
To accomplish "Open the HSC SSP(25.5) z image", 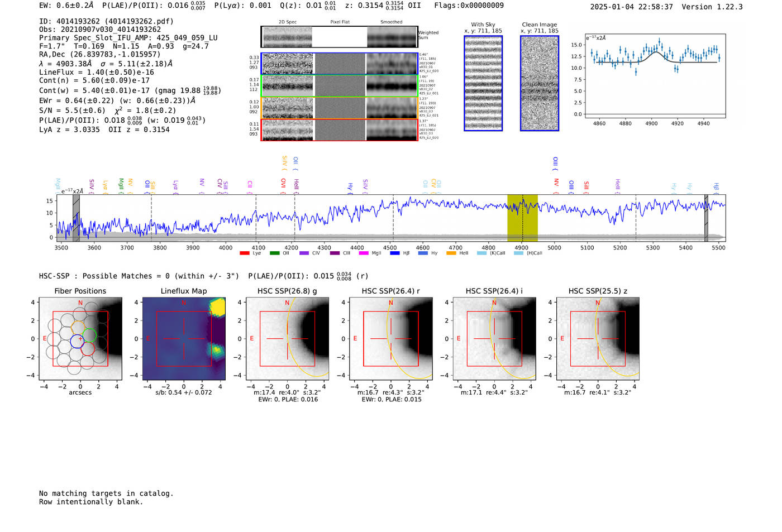I will (598, 339).
